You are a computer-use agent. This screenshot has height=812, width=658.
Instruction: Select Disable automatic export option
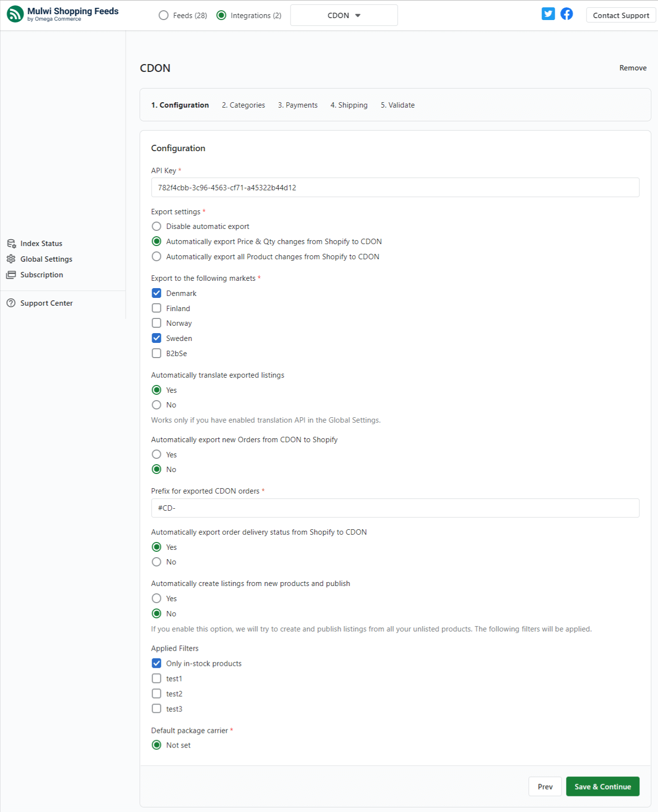[157, 226]
